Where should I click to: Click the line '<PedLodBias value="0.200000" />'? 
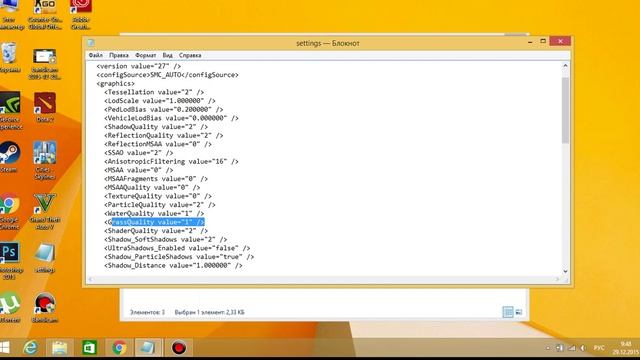click(x=164, y=109)
